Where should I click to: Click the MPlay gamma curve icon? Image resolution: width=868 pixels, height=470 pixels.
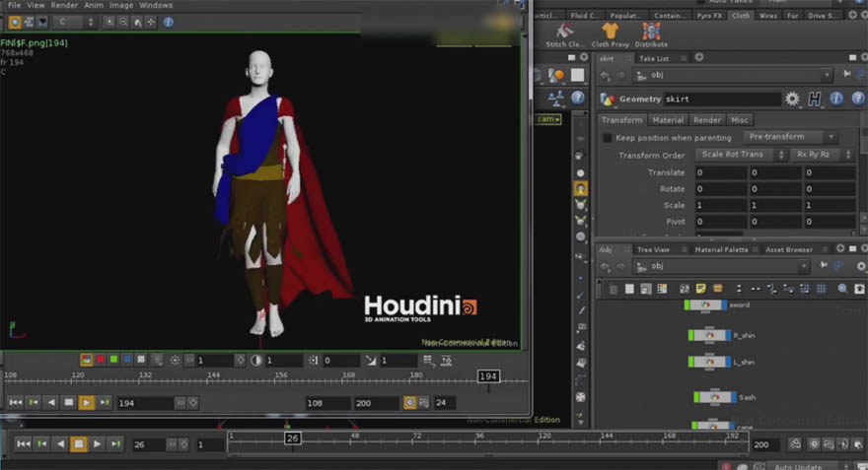tap(370, 361)
